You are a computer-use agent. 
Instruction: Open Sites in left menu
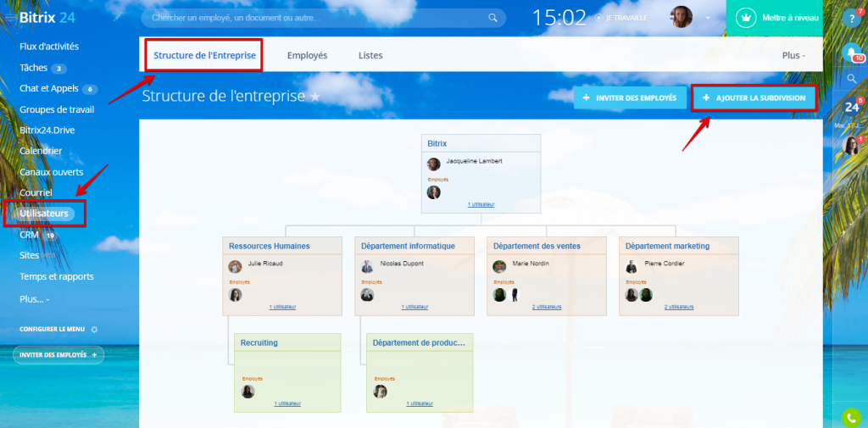(30, 255)
